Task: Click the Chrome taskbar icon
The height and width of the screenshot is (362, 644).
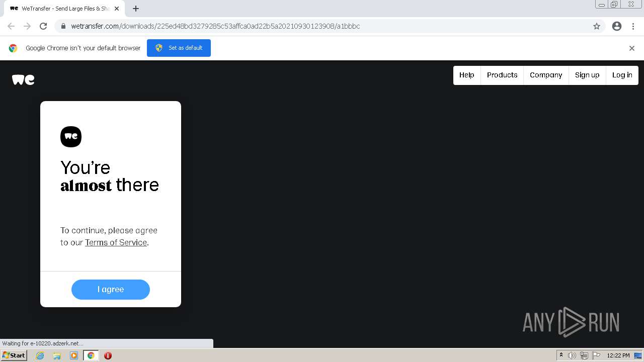Action: click(x=91, y=355)
